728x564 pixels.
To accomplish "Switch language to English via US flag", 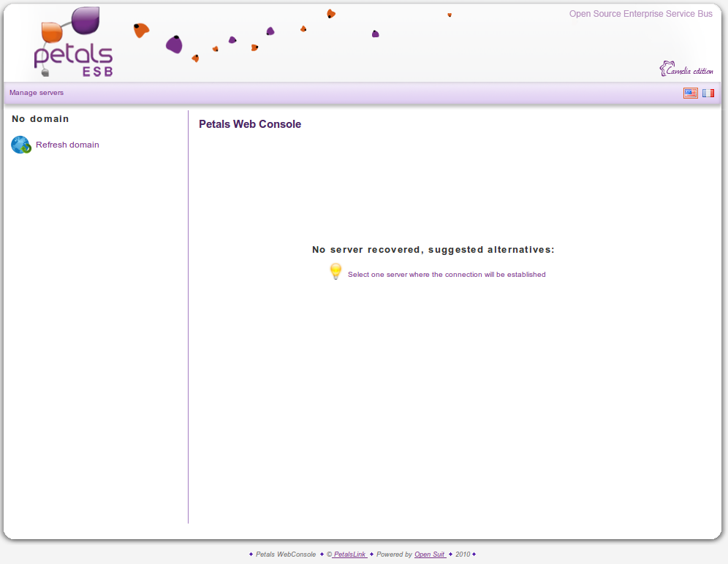I will coord(690,93).
